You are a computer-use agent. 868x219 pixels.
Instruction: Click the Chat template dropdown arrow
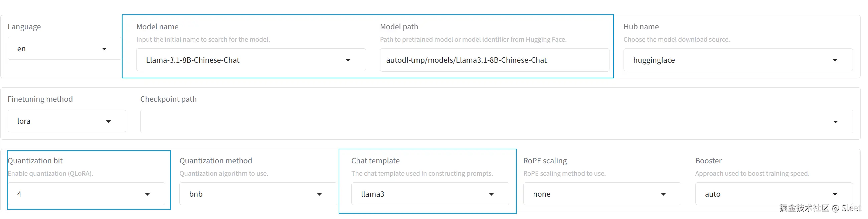[491, 194]
